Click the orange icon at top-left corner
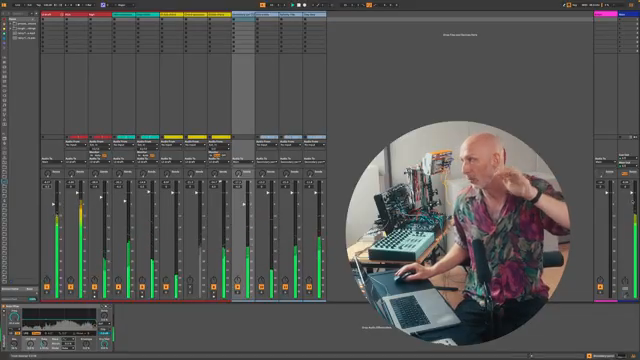 pyautogui.click(x=4, y=5)
